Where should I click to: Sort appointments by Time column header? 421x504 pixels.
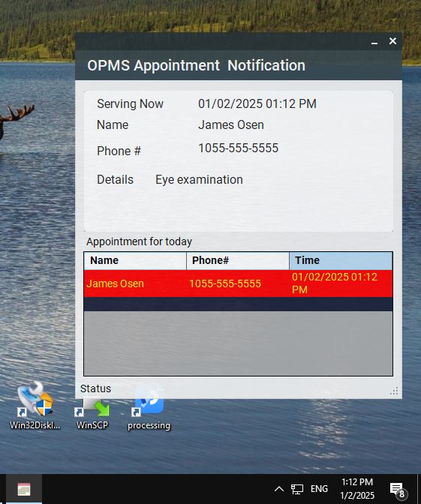click(x=341, y=261)
